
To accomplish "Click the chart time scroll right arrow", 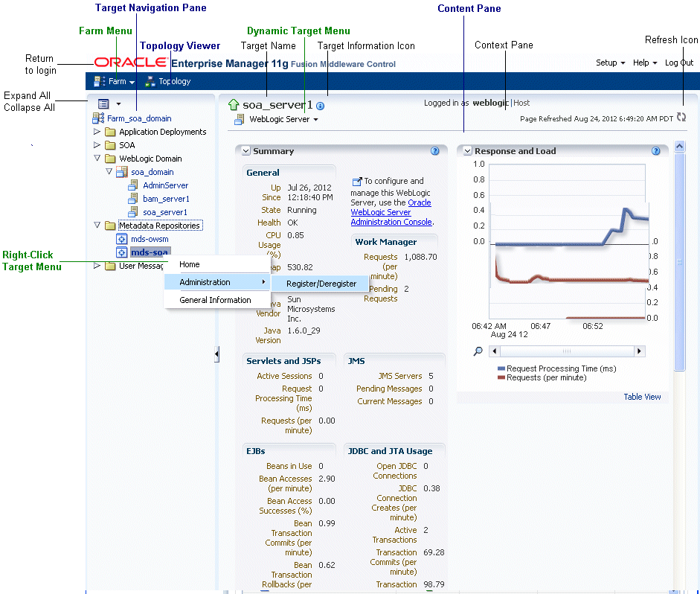I will 639,351.
